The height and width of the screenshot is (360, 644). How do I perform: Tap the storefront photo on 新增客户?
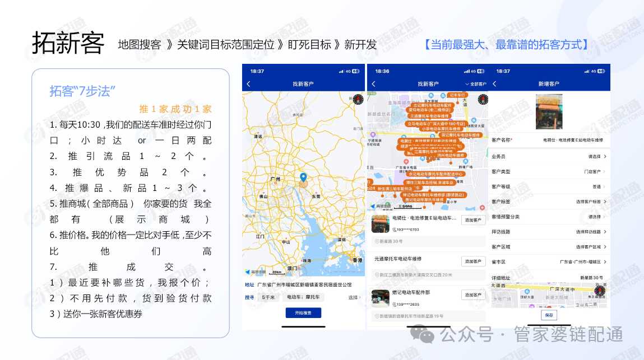pyautogui.click(x=553, y=112)
